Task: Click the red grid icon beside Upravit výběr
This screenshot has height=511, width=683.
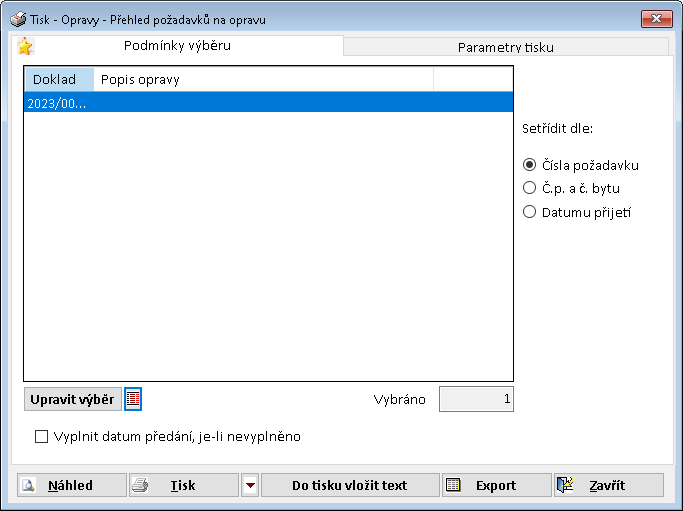Action: pyautogui.click(x=133, y=399)
